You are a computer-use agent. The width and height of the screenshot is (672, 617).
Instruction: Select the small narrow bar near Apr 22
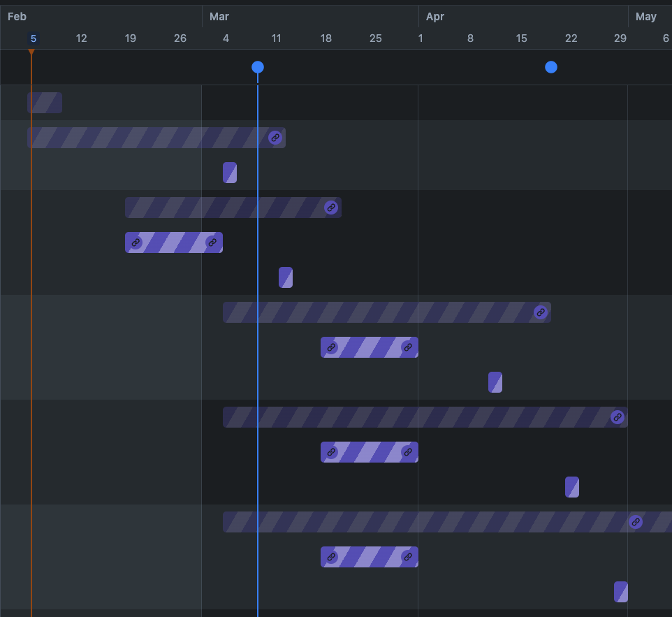pyautogui.click(x=572, y=487)
